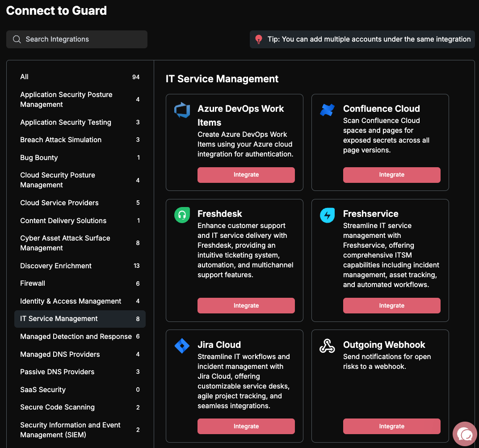Image resolution: width=479 pixels, height=448 pixels.
Task: Integrate Freshdesk
Action: pos(246,305)
